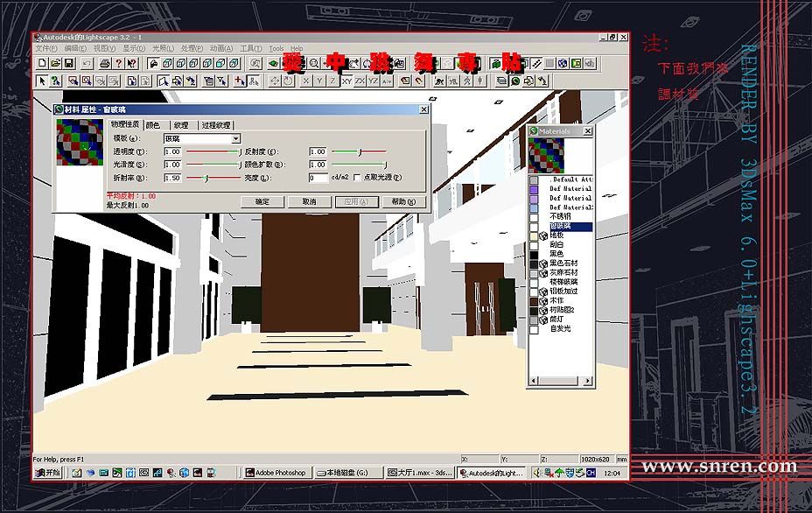The width and height of the screenshot is (812, 513).
Task: Click the zoom magnifier icon in toolbar
Action: (x=314, y=63)
